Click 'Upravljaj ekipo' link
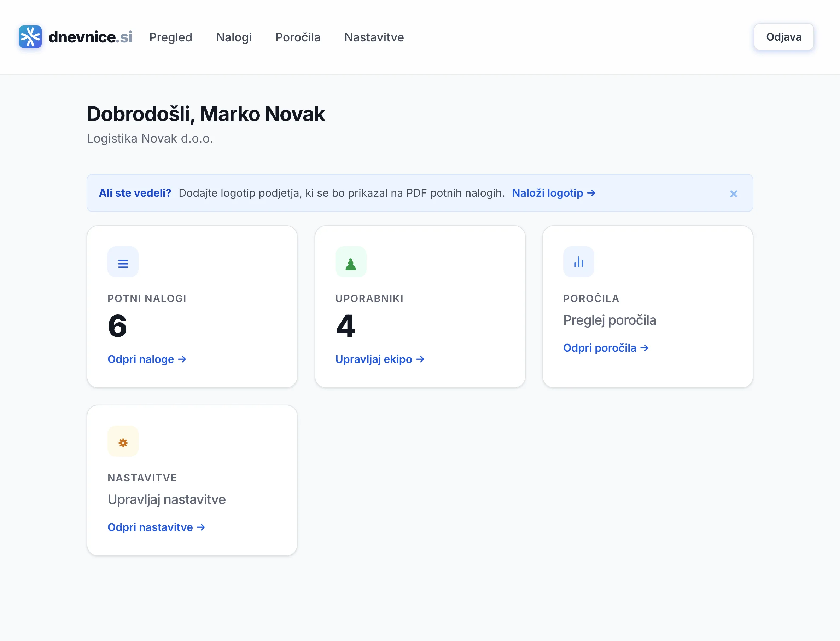 [x=379, y=359]
